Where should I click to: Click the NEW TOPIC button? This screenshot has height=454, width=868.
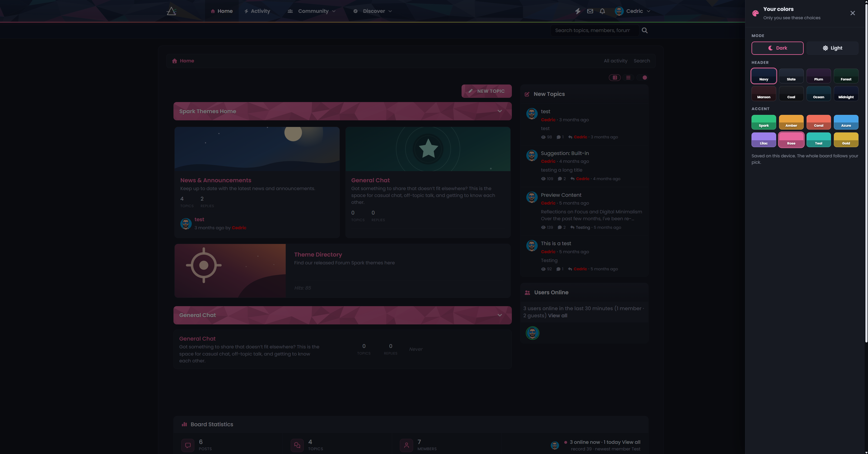point(486,91)
